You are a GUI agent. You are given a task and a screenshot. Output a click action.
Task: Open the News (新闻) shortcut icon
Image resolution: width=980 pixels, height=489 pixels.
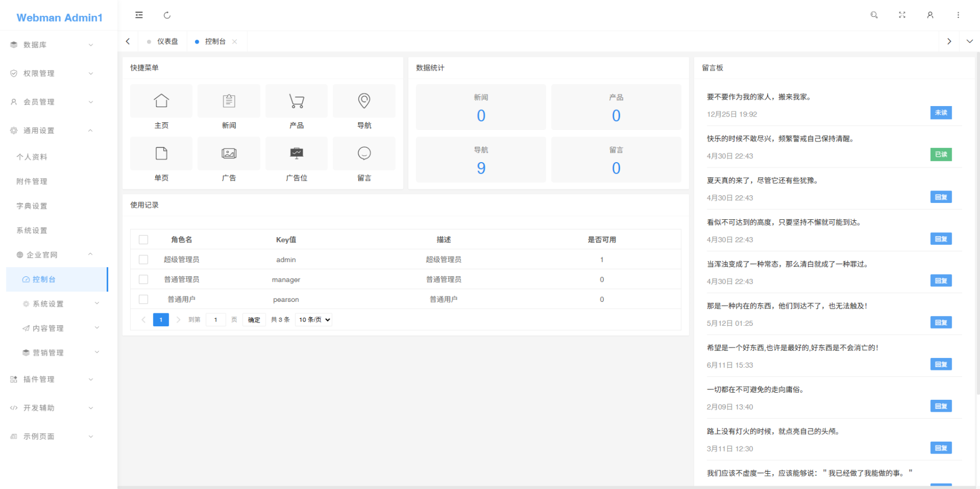click(229, 101)
